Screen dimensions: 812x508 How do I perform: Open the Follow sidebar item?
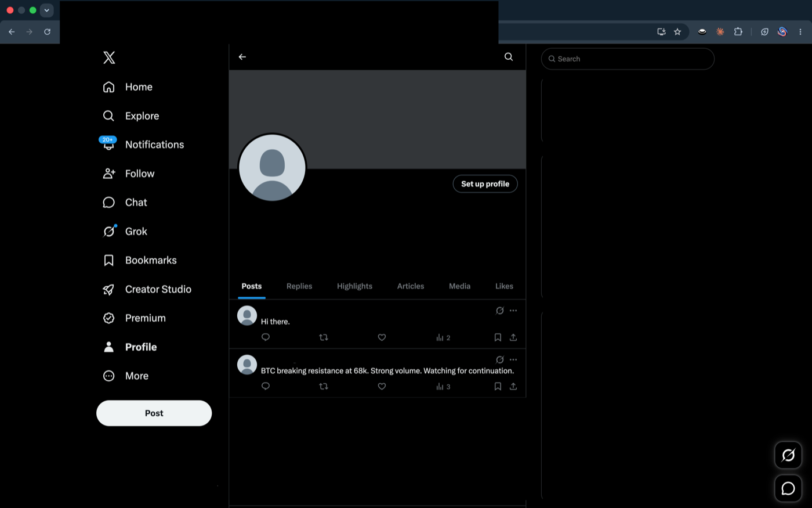pos(128,174)
